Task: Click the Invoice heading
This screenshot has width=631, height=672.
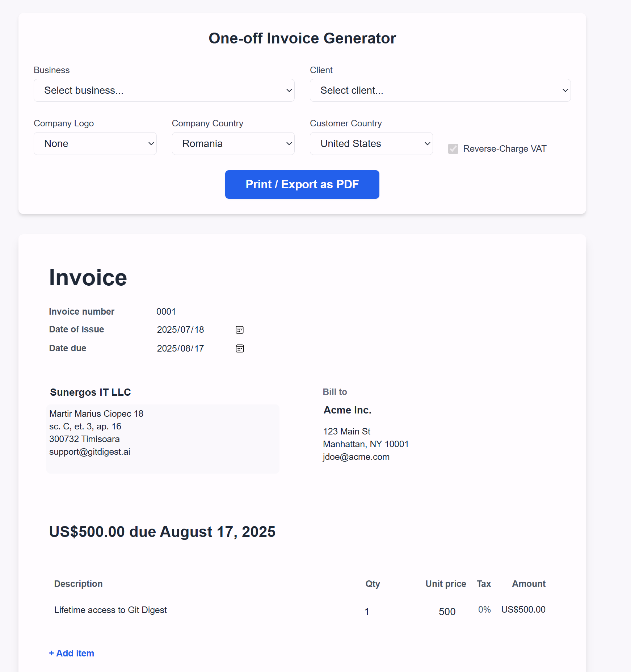Action: [88, 278]
